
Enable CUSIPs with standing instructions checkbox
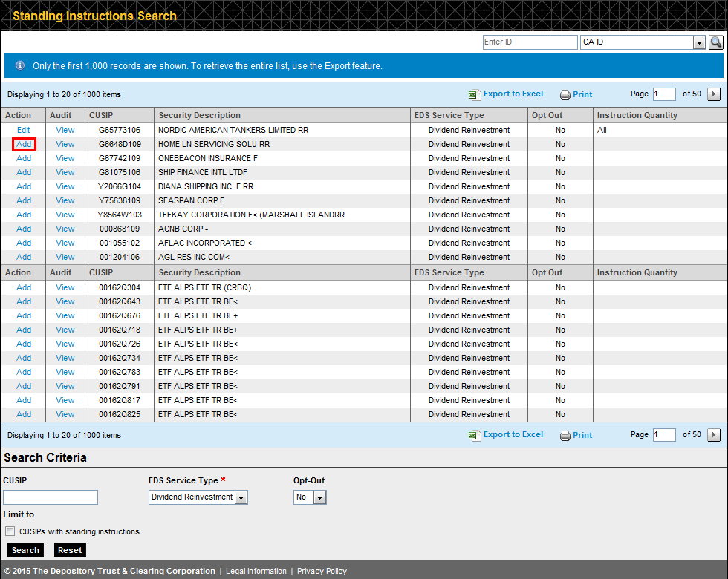click(10, 531)
